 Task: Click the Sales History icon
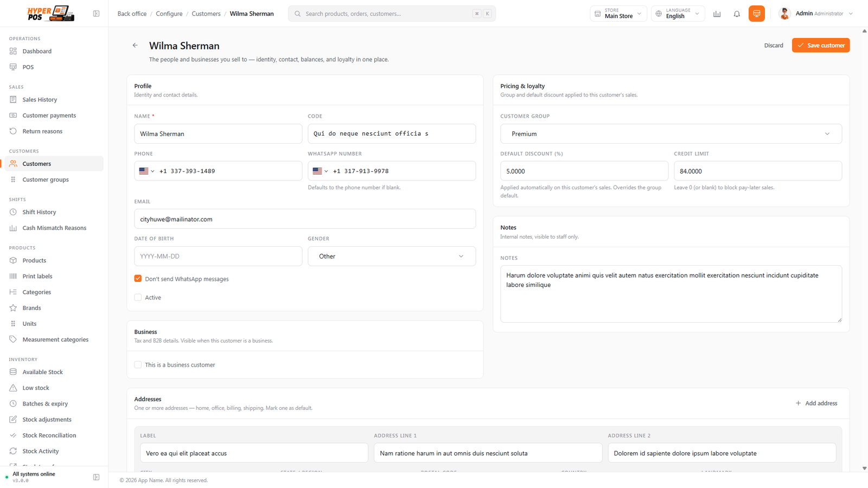click(x=13, y=99)
